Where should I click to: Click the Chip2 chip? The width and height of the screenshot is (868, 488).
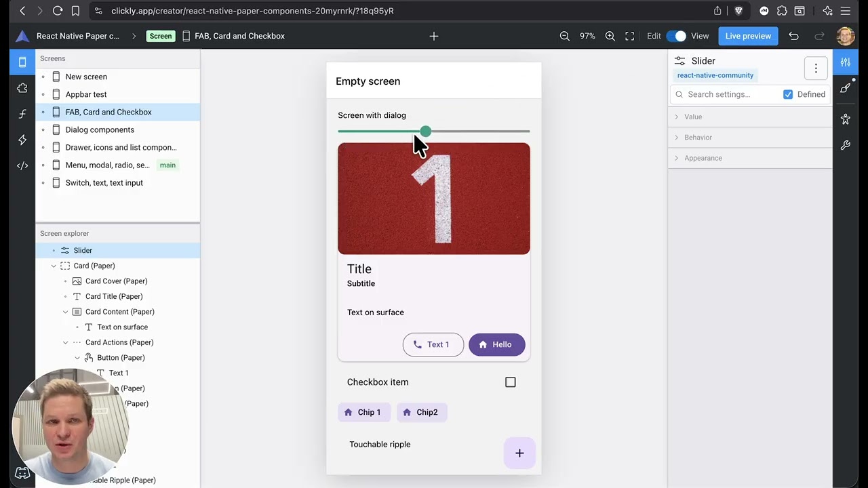coord(422,412)
